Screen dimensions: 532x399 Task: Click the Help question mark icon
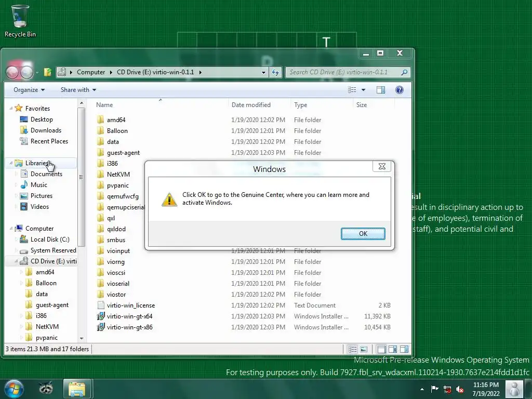400,90
